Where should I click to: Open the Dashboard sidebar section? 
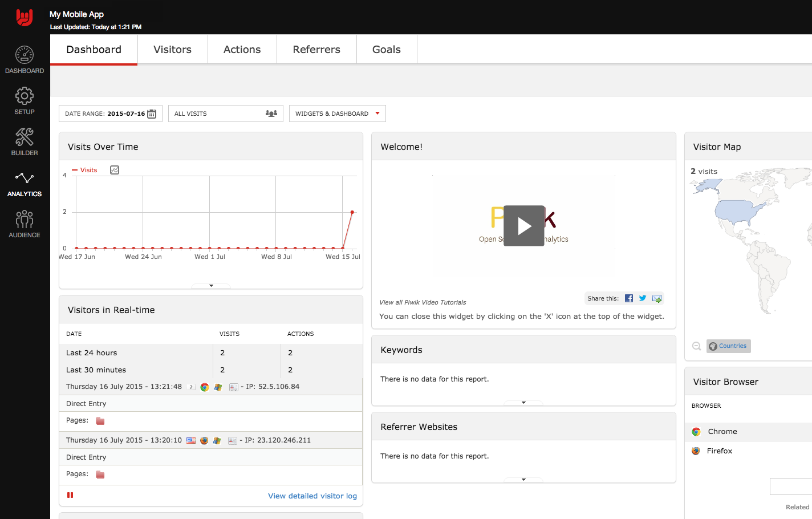[x=24, y=60]
